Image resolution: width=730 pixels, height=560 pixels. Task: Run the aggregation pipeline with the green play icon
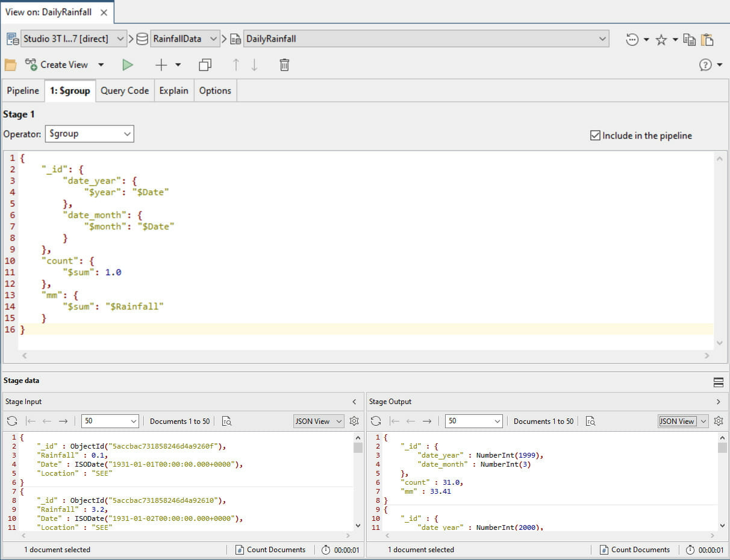127,65
